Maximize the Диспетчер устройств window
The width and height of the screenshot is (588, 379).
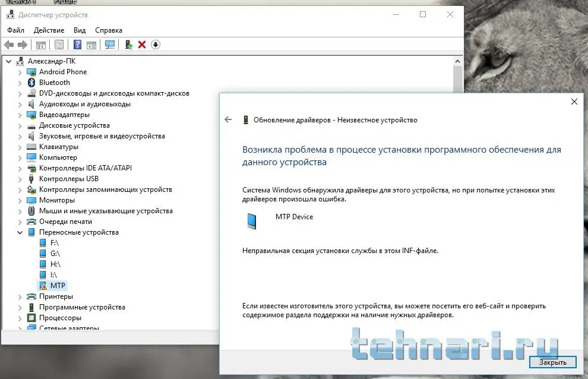pos(423,14)
